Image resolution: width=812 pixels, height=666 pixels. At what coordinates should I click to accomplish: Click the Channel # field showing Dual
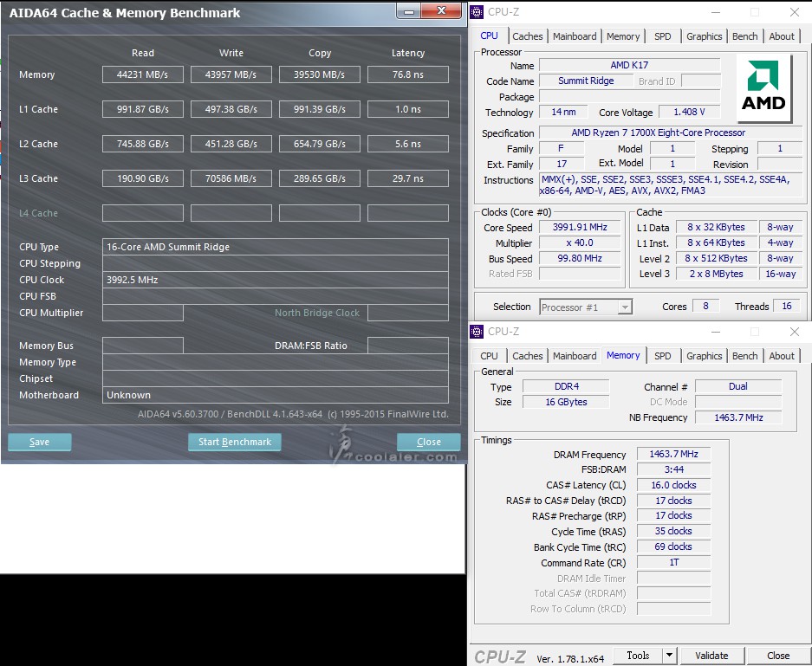tap(738, 386)
